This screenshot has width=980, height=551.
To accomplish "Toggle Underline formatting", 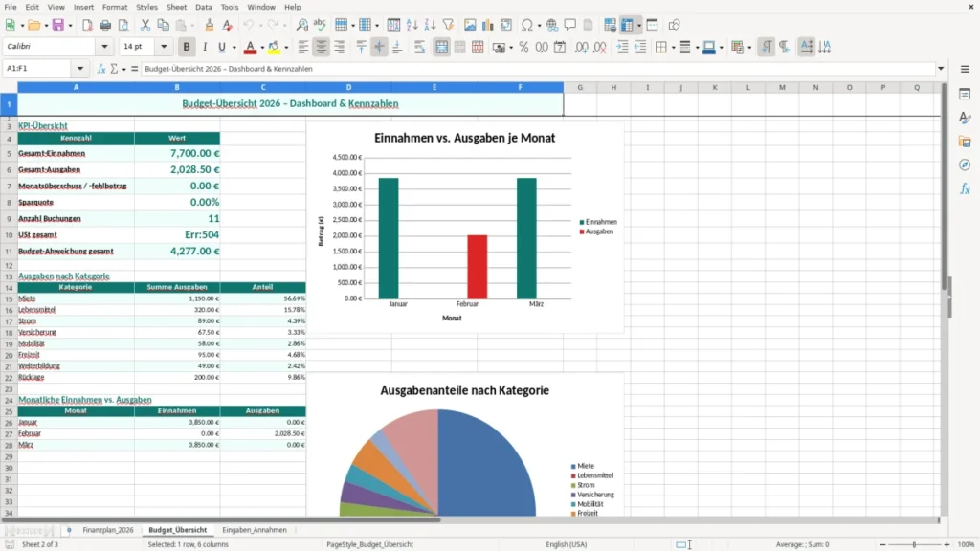I will 221,47.
